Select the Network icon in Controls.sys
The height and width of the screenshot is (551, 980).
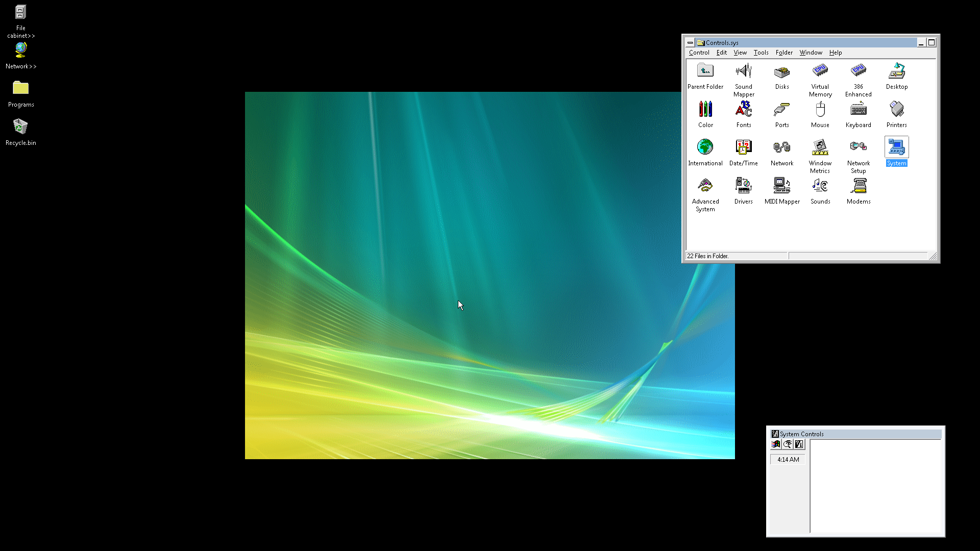[x=782, y=147]
